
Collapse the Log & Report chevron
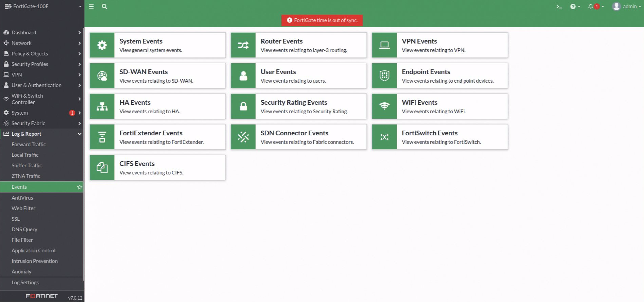click(79, 134)
